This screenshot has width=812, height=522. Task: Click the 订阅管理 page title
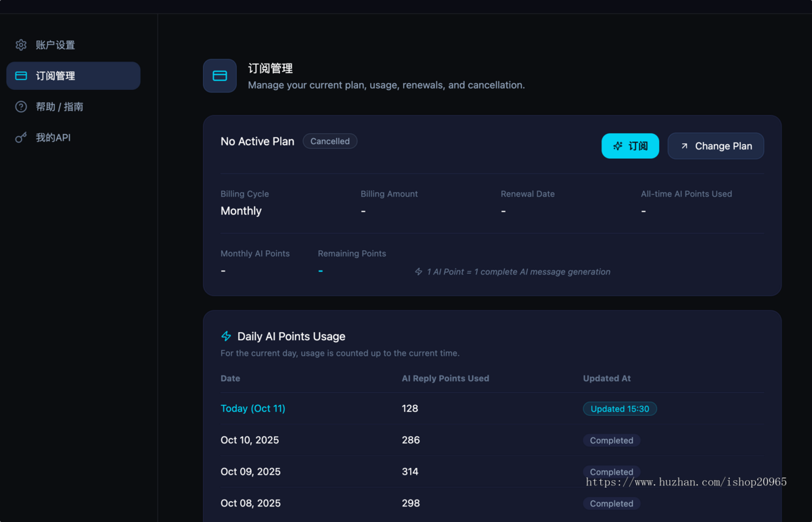tap(270, 68)
